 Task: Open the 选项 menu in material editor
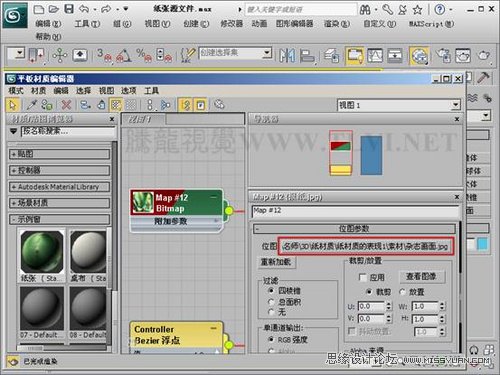click(128, 91)
